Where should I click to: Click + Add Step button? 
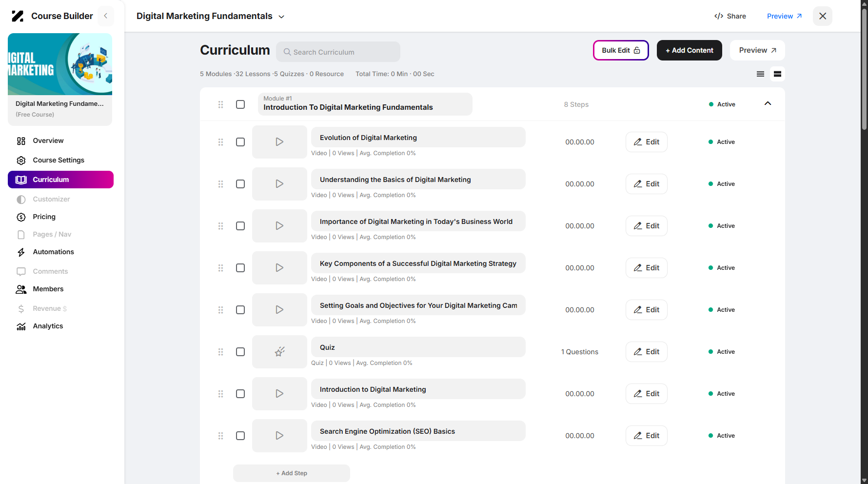tap(292, 473)
